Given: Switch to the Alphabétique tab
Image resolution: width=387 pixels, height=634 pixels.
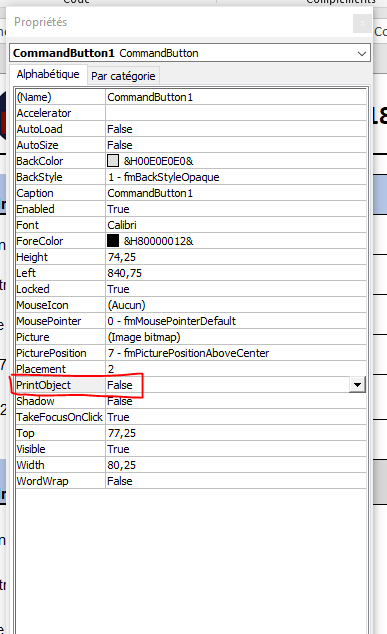Looking at the screenshot, I should pos(48,74).
